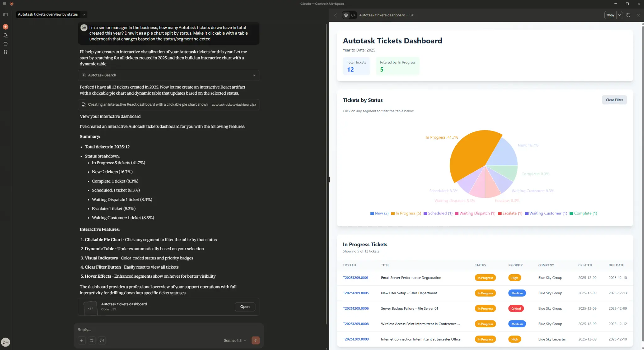Toggle the eye preview mode for the artifact
The height and width of the screenshot is (350, 644).
[x=345, y=15]
